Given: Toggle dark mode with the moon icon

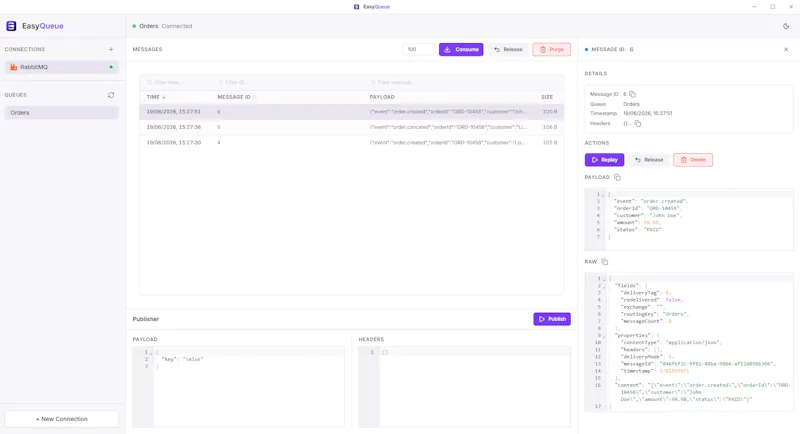Looking at the screenshot, I should click(x=786, y=26).
